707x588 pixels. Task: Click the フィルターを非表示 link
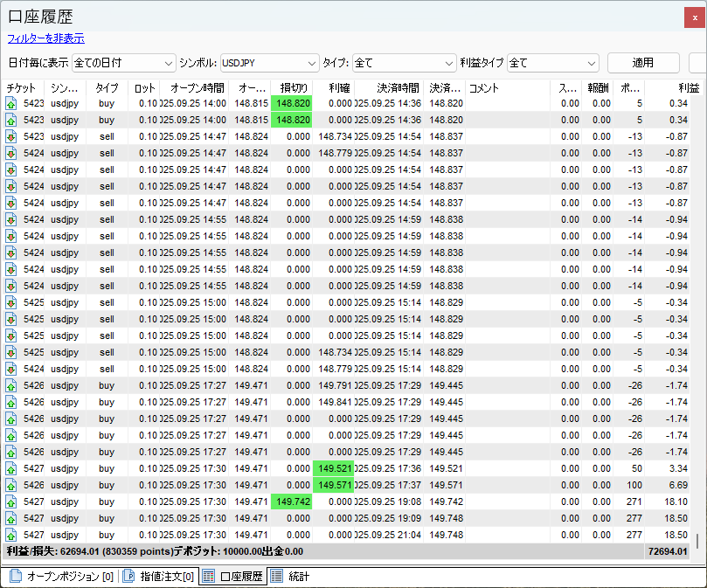pyautogui.click(x=45, y=38)
